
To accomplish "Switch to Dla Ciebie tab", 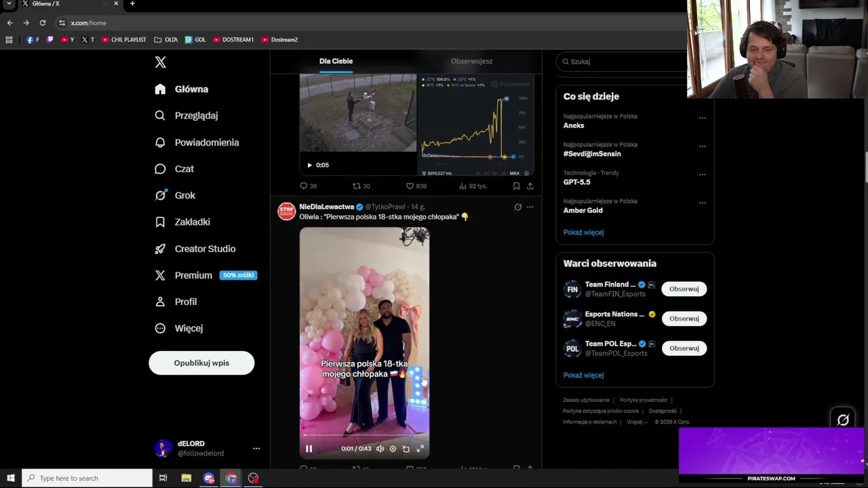I will click(x=336, y=61).
